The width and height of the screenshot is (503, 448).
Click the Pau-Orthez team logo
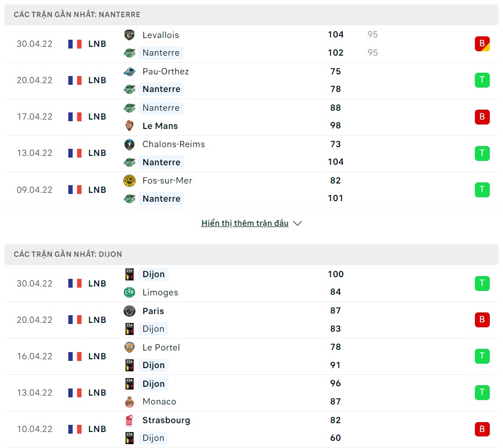click(129, 71)
